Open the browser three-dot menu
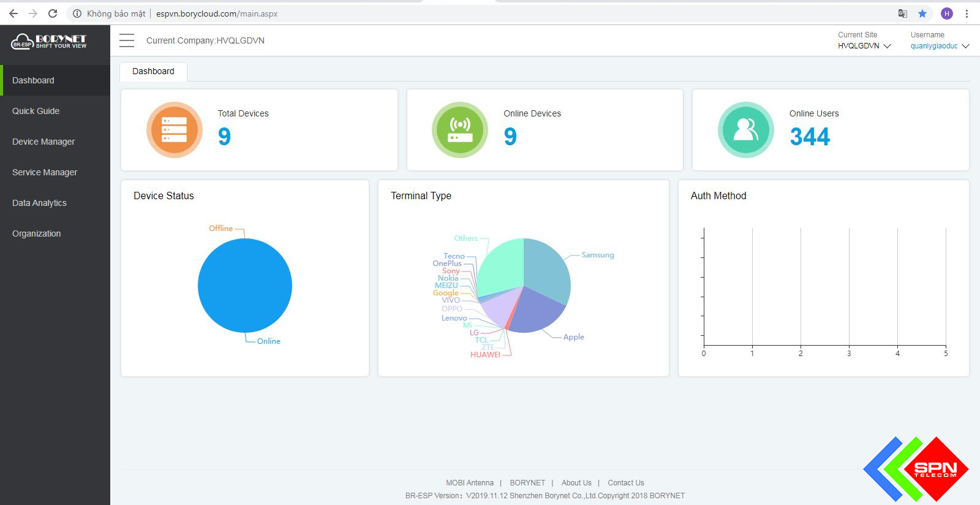Screen dimensions: 980x505 coord(967,13)
